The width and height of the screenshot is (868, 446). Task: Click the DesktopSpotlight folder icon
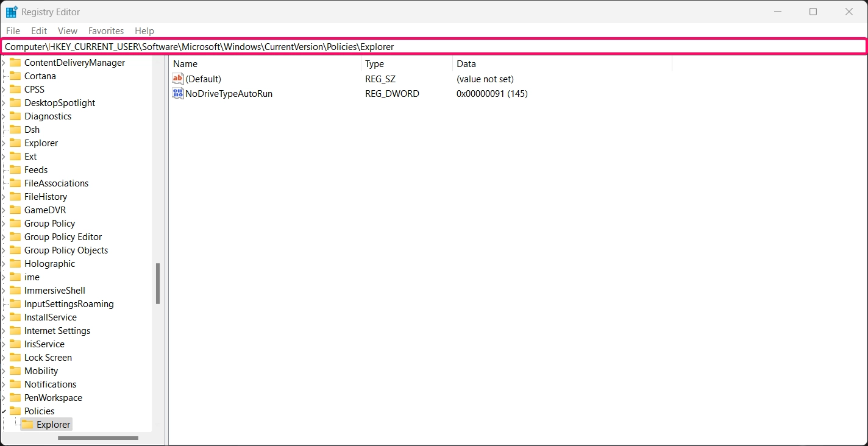point(15,102)
